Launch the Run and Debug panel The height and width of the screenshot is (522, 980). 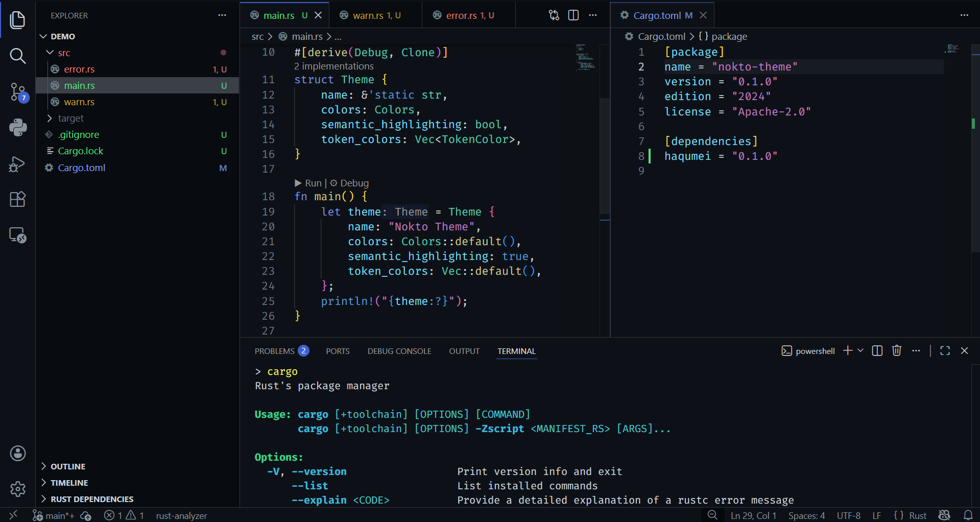click(x=17, y=164)
